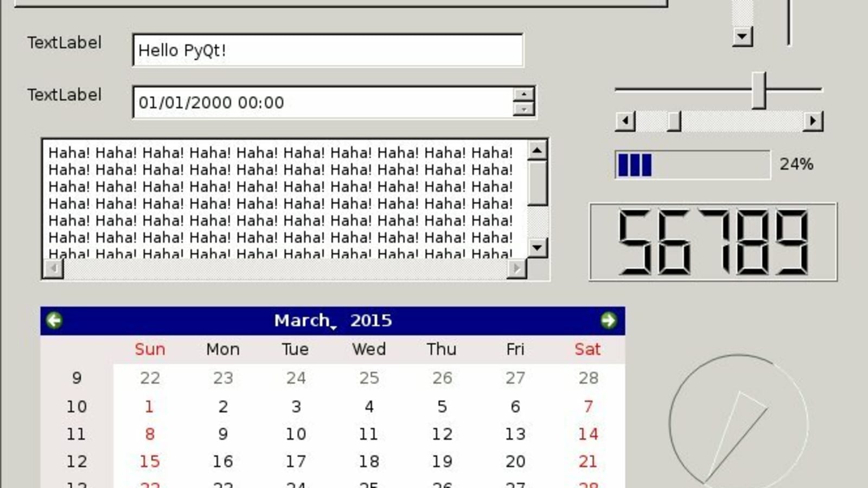This screenshot has width=868, height=488.
Task: Click the Wed column header
Action: click(x=369, y=349)
